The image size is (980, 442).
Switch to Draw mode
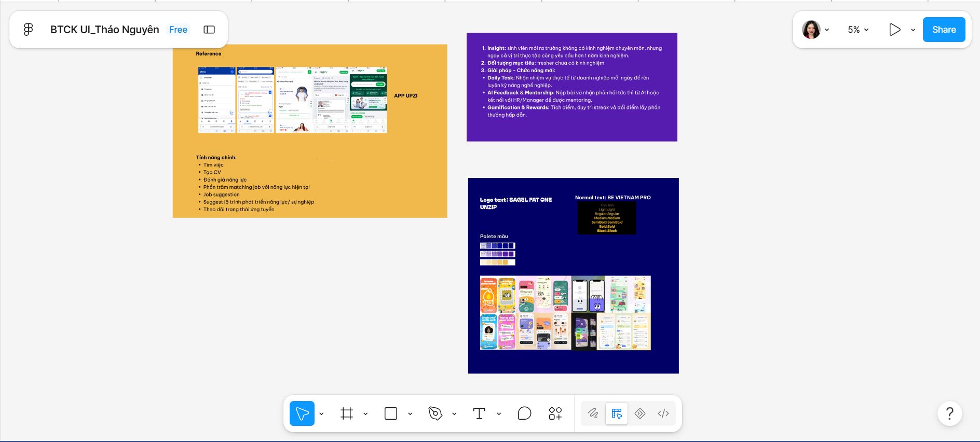(593, 413)
